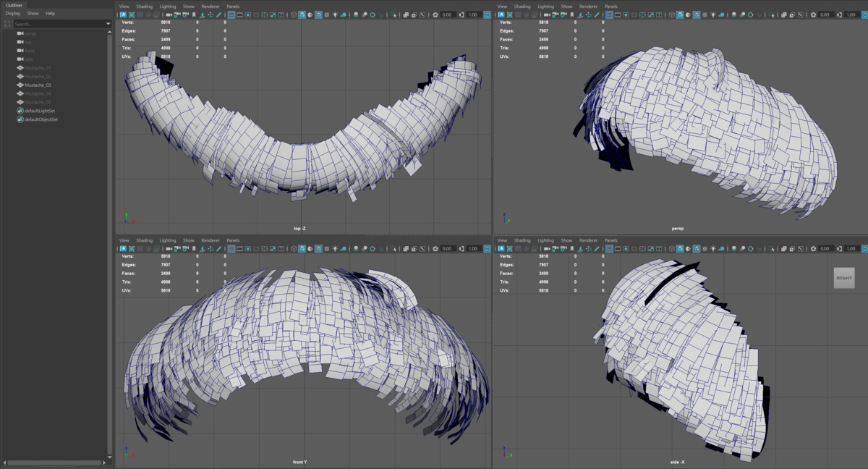Screen dimensions: 868x469
Task: Open Panels menu in persp viewport
Action: pyautogui.click(x=610, y=6)
